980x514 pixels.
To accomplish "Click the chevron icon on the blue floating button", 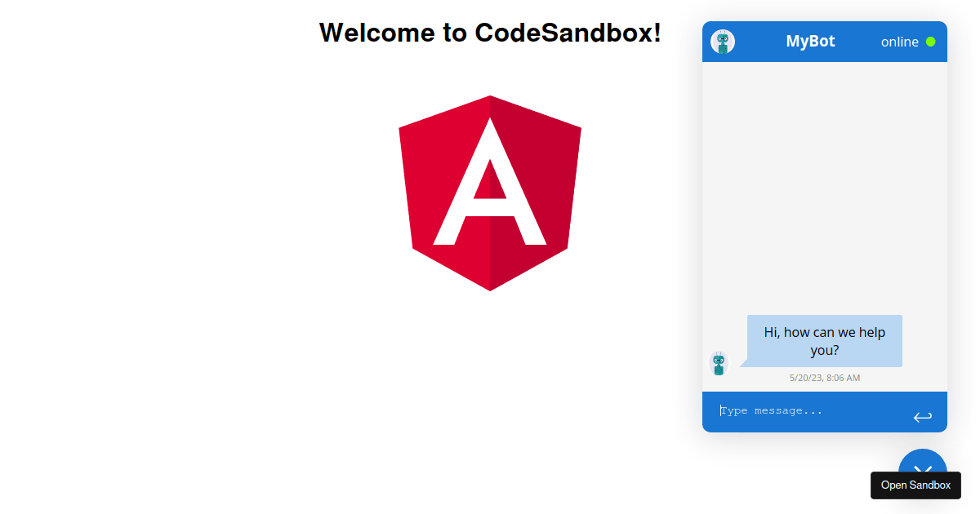I will pyautogui.click(x=923, y=472).
